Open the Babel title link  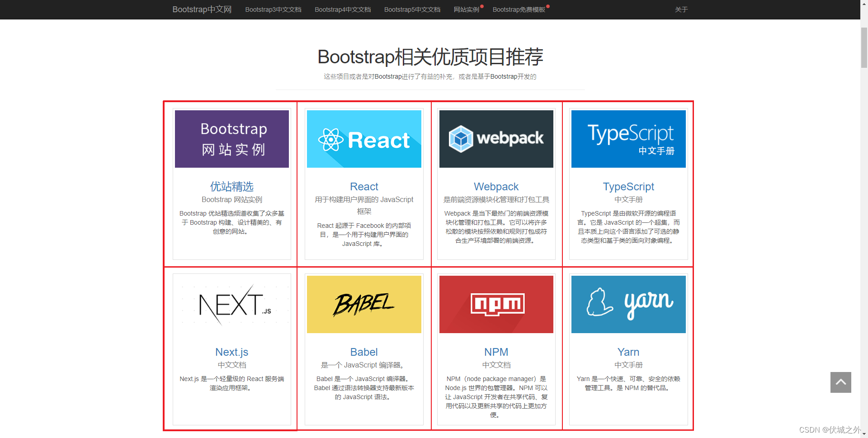(364, 352)
